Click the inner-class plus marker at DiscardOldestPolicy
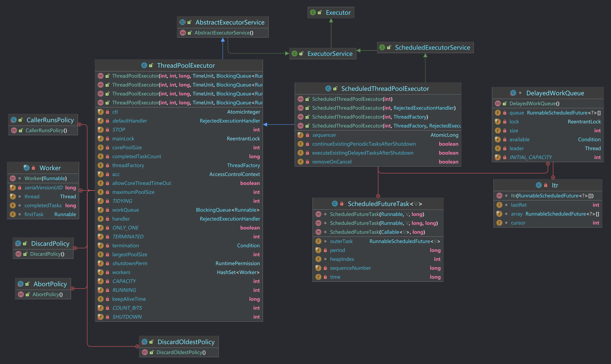 point(137,346)
